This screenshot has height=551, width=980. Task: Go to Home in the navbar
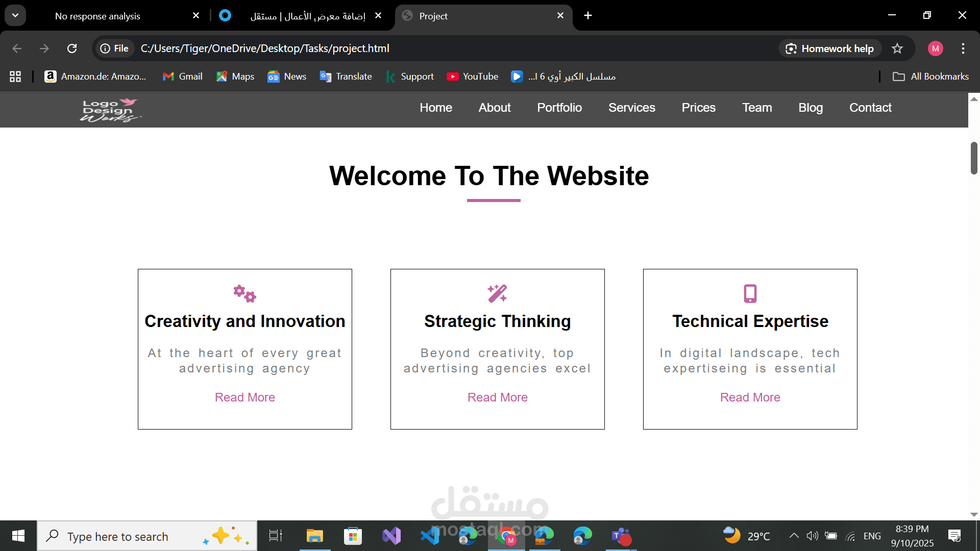click(x=436, y=108)
